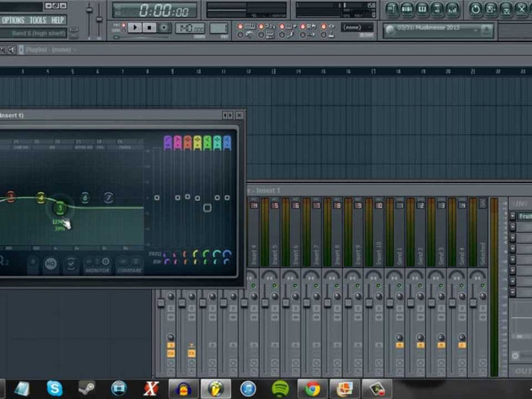Adjust the blue band 7 FREQ knob
Image resolution: width=532 pixels, height=399 pixels.
coord(227,253)
